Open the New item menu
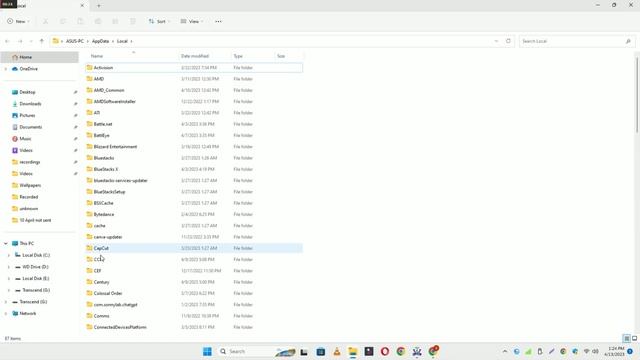 point(18,21)
